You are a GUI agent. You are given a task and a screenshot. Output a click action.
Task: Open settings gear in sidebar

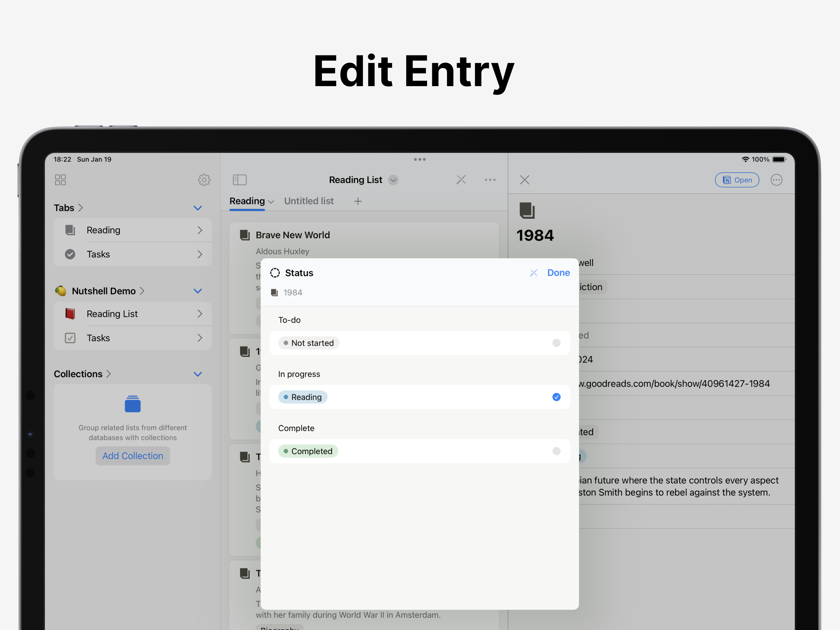(x=204, y=180)
